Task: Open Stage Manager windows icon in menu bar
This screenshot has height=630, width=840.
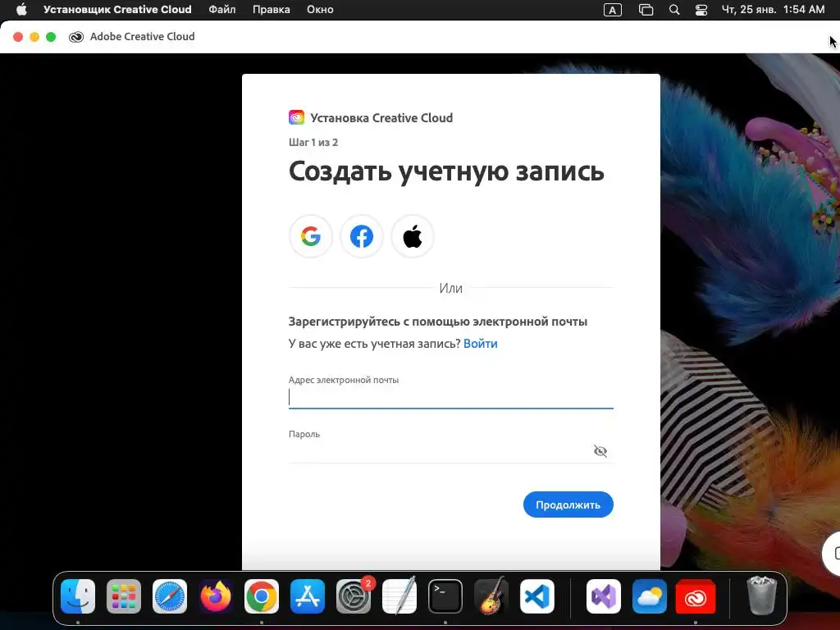Action: click(646, 10)
